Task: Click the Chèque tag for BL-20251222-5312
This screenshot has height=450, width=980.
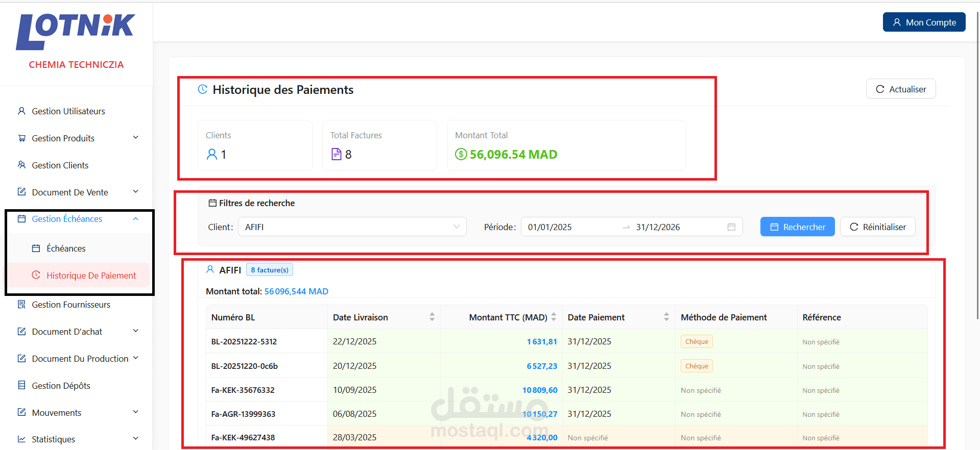Action: [x=697, y=341]
